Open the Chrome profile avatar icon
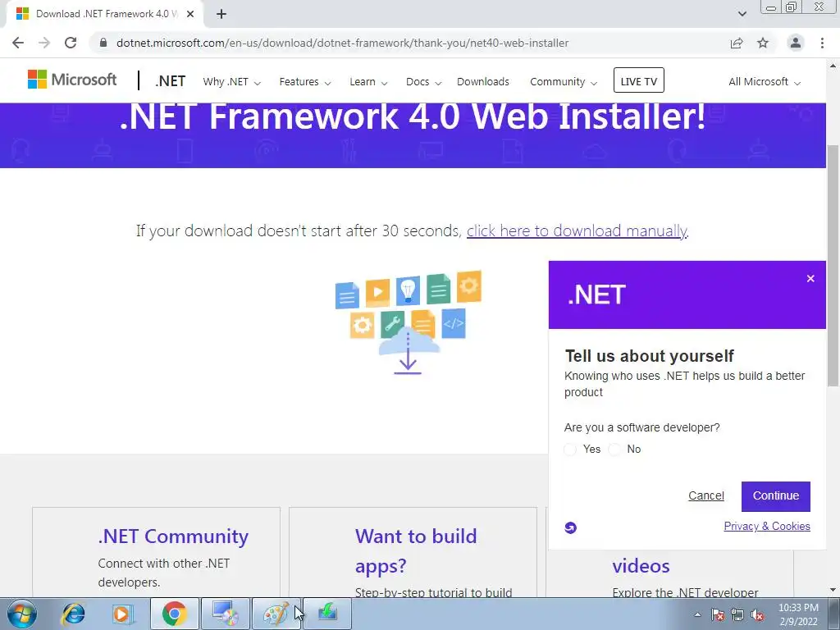The width and height of the screenshot is (840, 630). (x=796, y=43)
